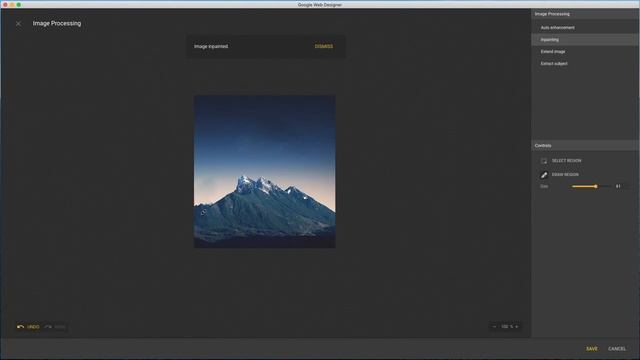Click the Image Processing dialog title
The height and width of the screenshot is (360, 640).
tap(57, 24)
